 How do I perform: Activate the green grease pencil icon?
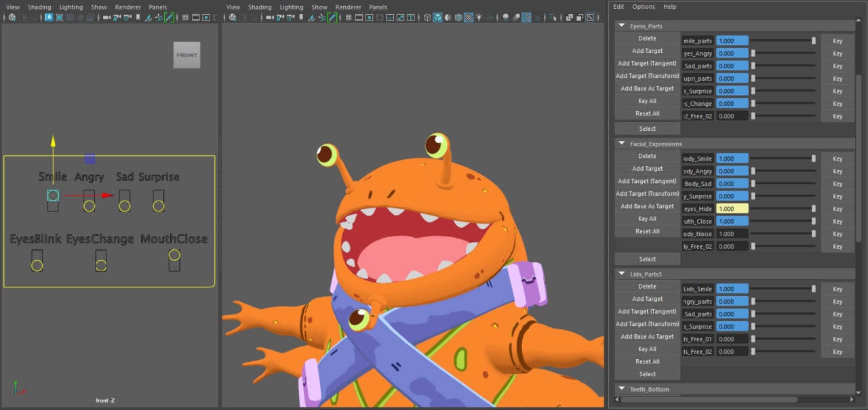point(332,17)
